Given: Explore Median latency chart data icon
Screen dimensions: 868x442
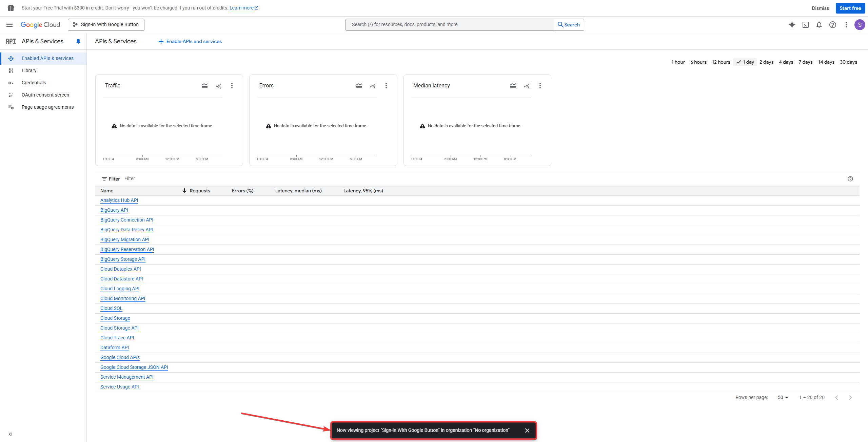Looking at the screenshot, I should click(527, 86).
